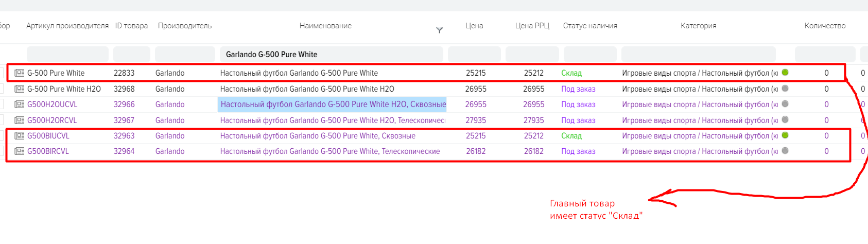Image resolution: width=868 pixels, height=244 pixels.
Task: Click gray status dot in row ID 32967
Action: click(x=785, y=120)
